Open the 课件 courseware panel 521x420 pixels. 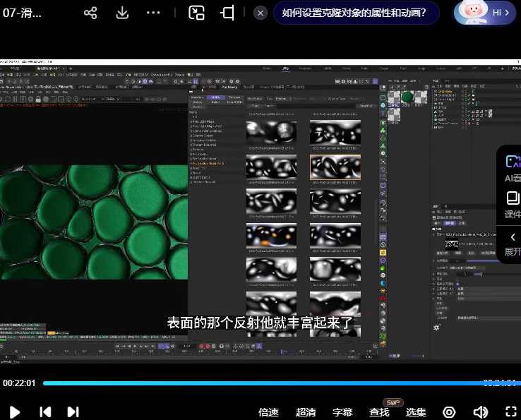click(513, 205)
